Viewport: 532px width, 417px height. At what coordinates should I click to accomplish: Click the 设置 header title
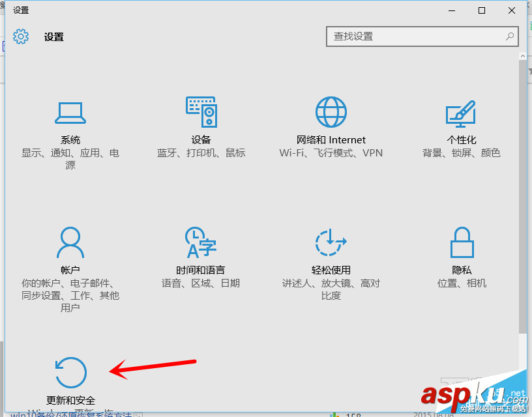53,37
